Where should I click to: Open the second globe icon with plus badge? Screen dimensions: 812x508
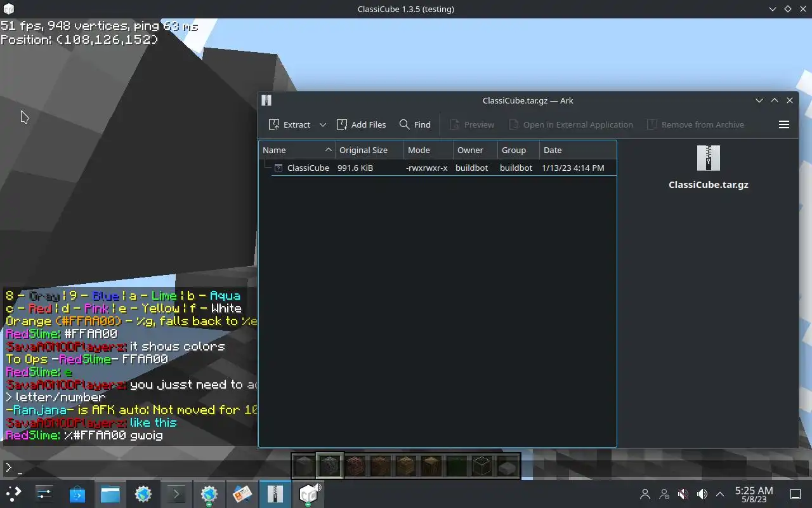point(209,494)
